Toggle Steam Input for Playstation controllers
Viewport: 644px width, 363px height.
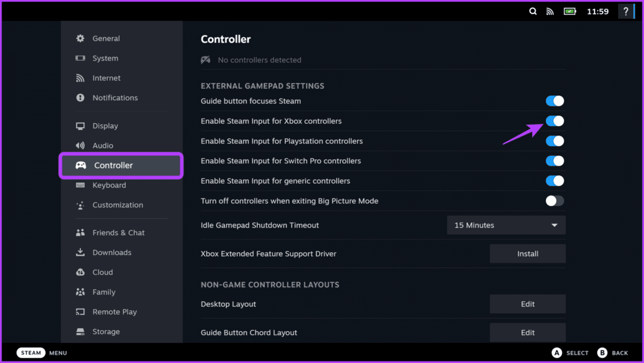point(555,141)
